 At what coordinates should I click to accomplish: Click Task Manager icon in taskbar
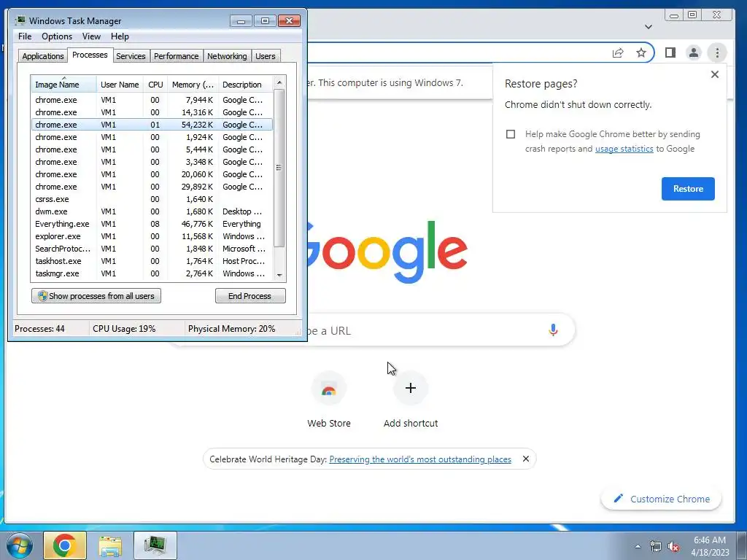pyautogui.click(x=155, y=545)
